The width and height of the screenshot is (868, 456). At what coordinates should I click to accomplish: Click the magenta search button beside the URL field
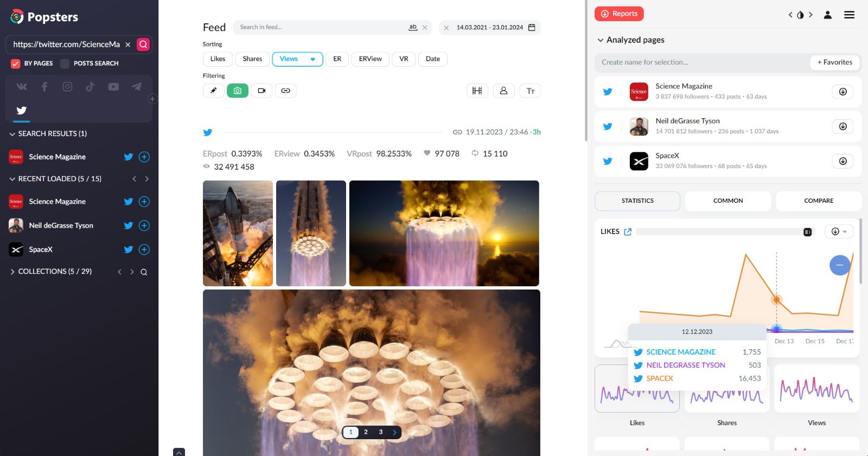(143, 44)
